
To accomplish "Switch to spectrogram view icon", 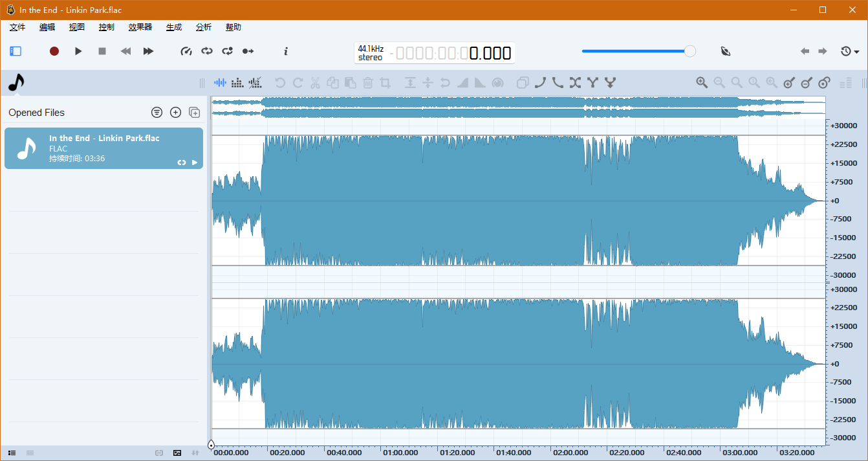I will 237,82.
